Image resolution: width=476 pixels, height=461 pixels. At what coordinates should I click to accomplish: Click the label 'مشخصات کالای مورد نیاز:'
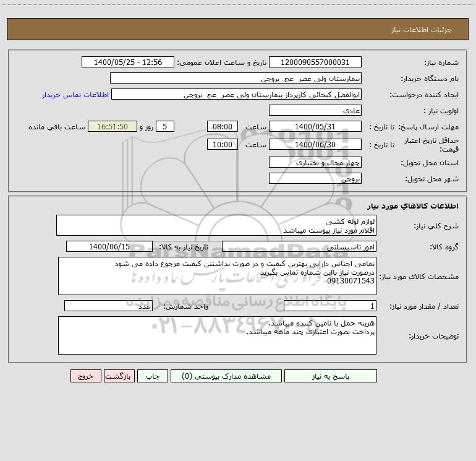(x=419, y=277)
